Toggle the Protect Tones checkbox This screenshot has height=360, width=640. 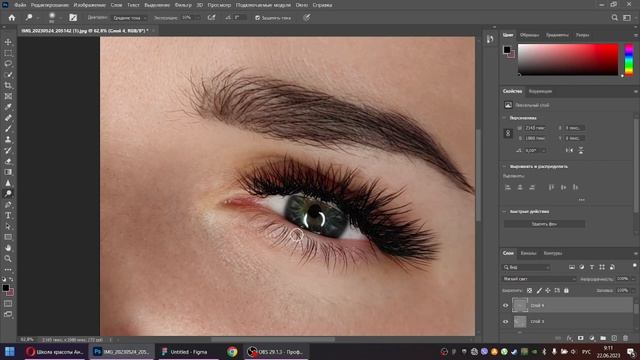click(x=258, y=18)
